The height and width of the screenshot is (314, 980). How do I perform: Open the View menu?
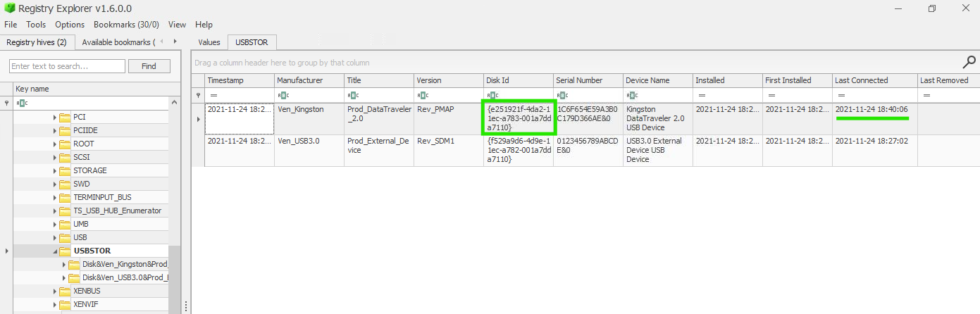[177, 25]
